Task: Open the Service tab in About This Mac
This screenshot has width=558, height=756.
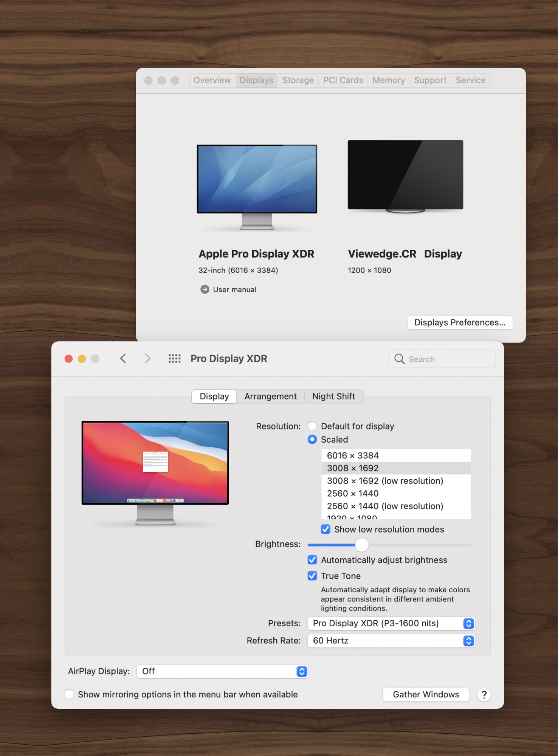Action: coord(470,80)
